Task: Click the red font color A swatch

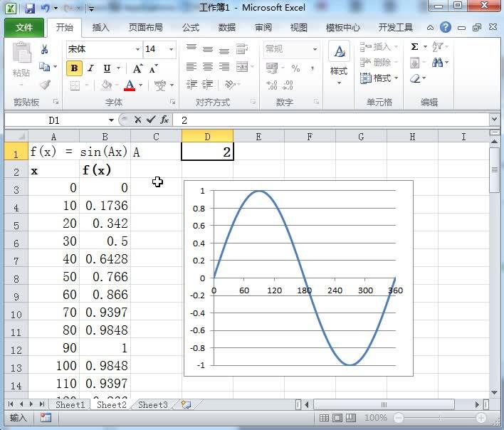Action: 130,85
